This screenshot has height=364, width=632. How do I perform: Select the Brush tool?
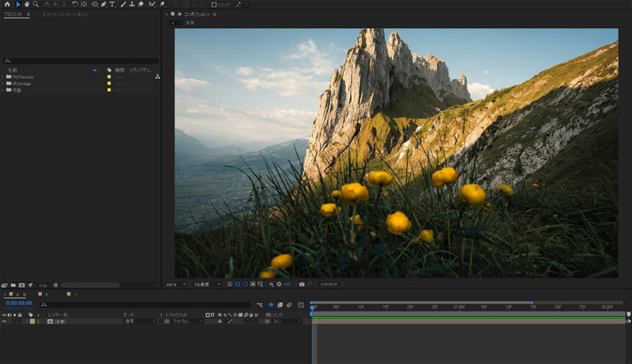tap(124, 4)
